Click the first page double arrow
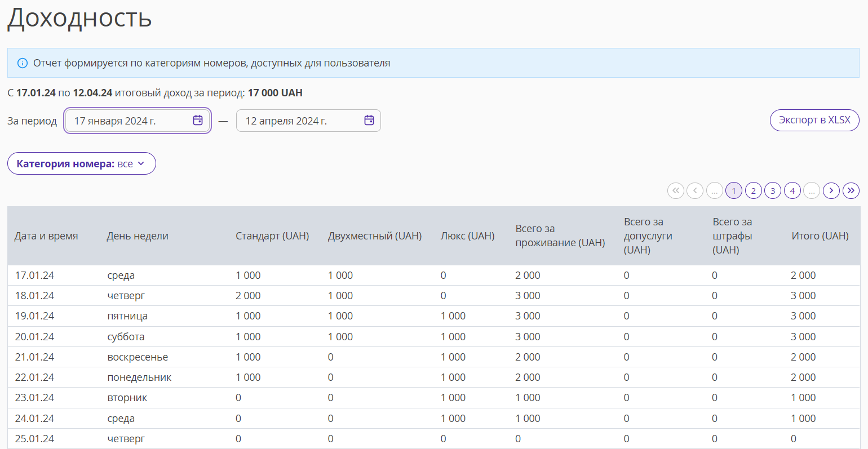 click(x=676, y=190)
